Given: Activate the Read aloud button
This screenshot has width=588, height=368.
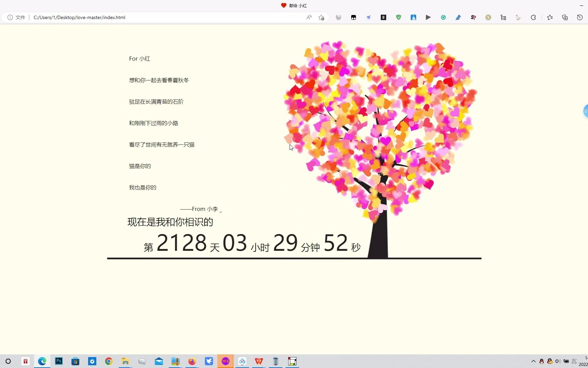Looking at the screenshot, I should (308, 17).
